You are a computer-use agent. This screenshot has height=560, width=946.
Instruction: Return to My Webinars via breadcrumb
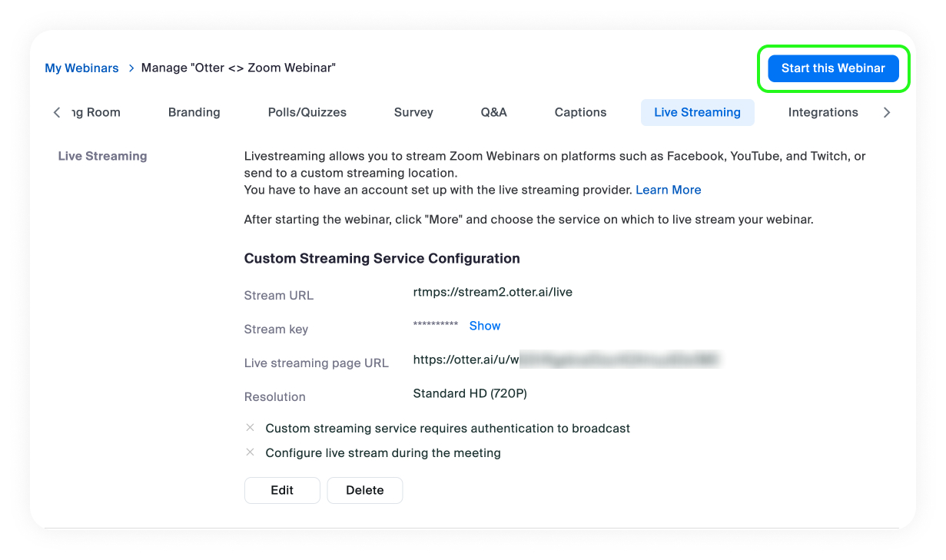click(81, 68)
